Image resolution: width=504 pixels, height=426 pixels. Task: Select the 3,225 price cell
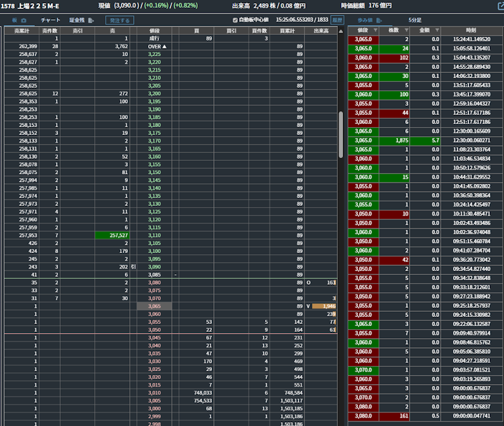click(x=154, y=54)
